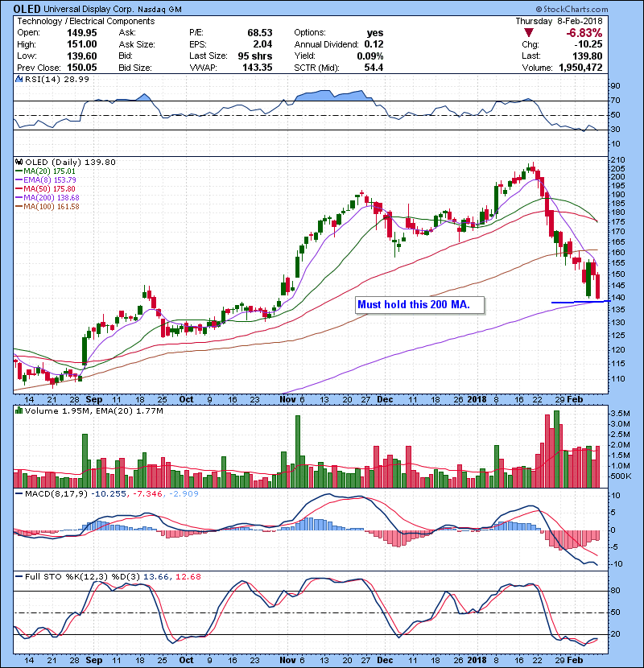Click the Annual Dividend value 0.12

(x=374, y=44)
